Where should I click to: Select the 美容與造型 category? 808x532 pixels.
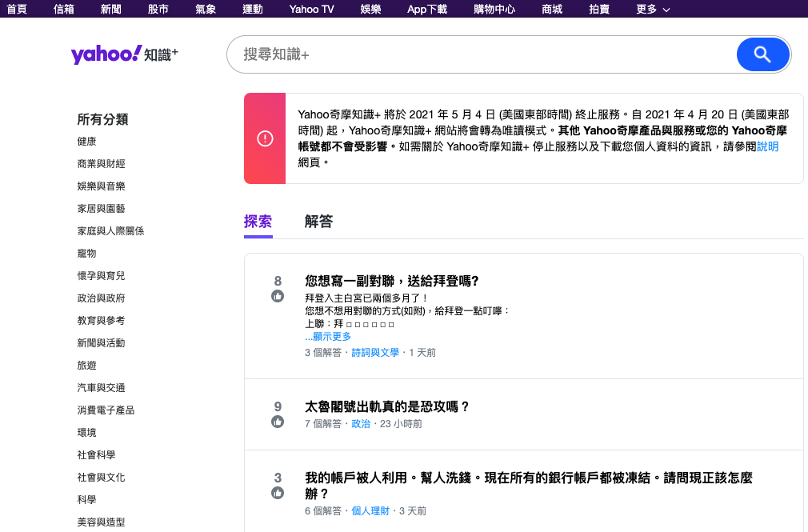click(x=101, y=522)
